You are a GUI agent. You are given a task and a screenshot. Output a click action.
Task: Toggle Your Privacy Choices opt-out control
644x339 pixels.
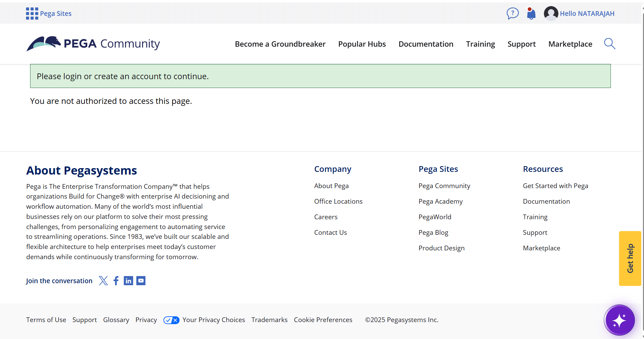coord(171,320)
